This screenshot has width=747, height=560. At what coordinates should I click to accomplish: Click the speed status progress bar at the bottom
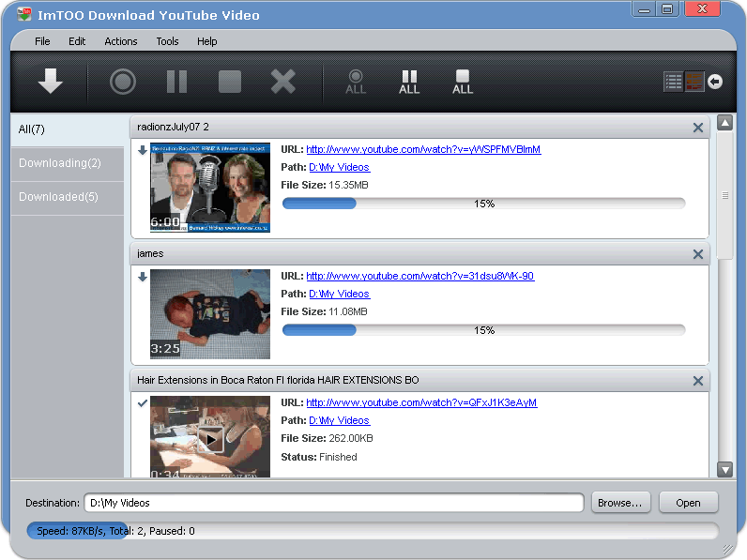click(x=373, y=531)
